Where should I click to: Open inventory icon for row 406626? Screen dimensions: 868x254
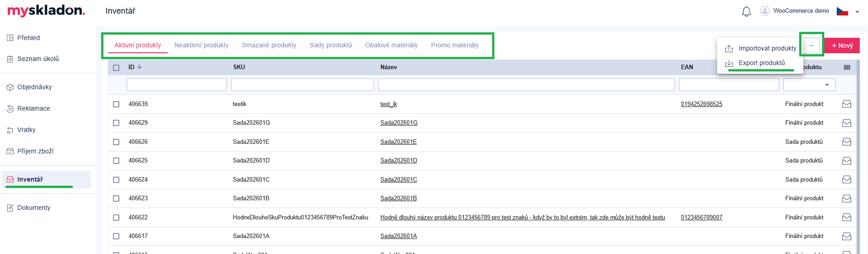click(847, 142)
